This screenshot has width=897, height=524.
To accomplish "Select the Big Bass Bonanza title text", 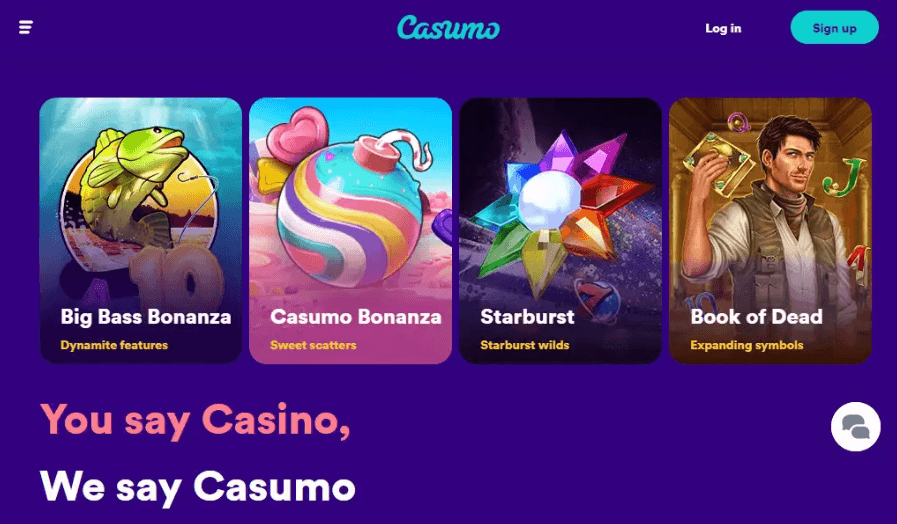I will (x=146, y=316).
